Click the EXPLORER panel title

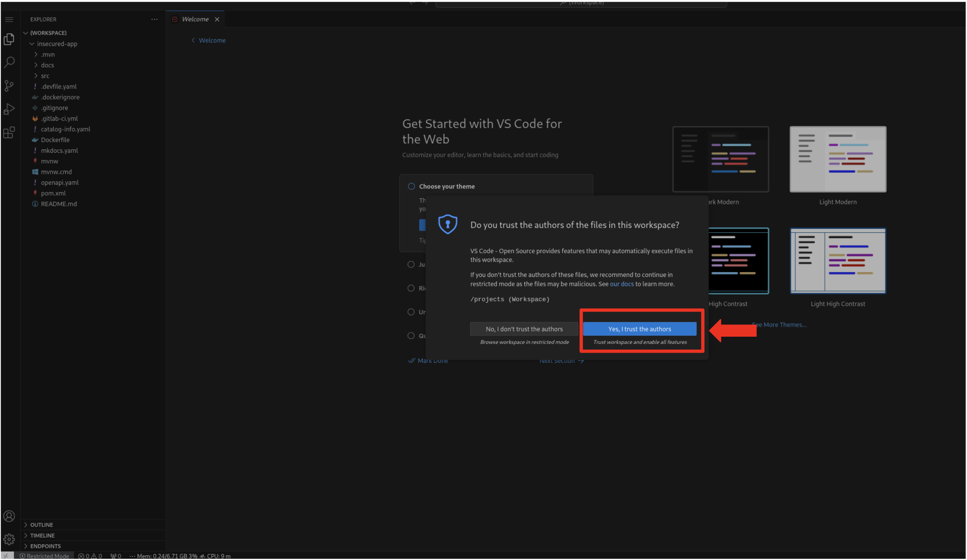[x=43, y=19]
